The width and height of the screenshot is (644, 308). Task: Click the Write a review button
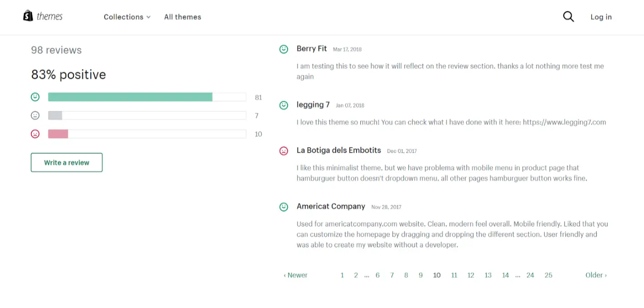[x=66, y=162]
